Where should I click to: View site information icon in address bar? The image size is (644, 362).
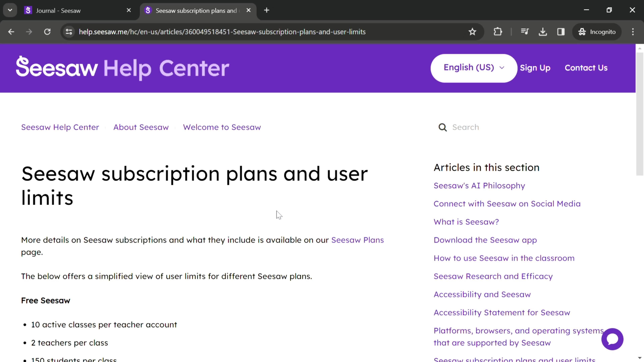coord(69,32)
